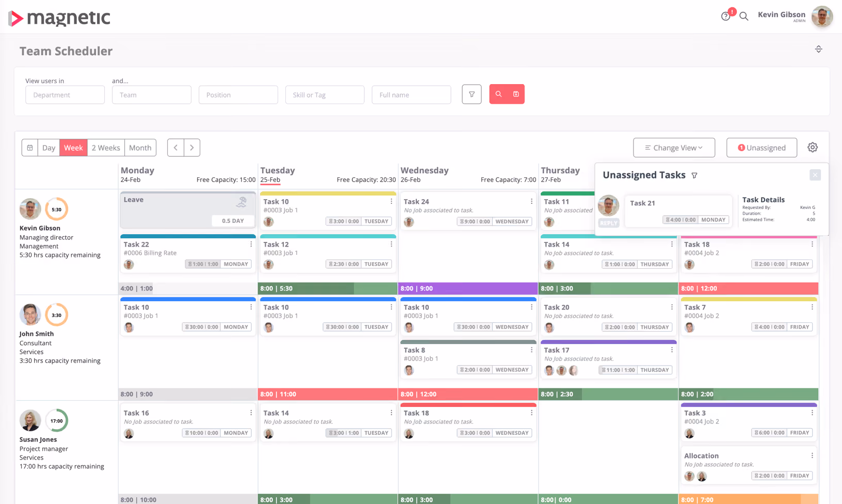Click #0006 Billing Rate job text
The image size is (842, 504).
[150, 253]
